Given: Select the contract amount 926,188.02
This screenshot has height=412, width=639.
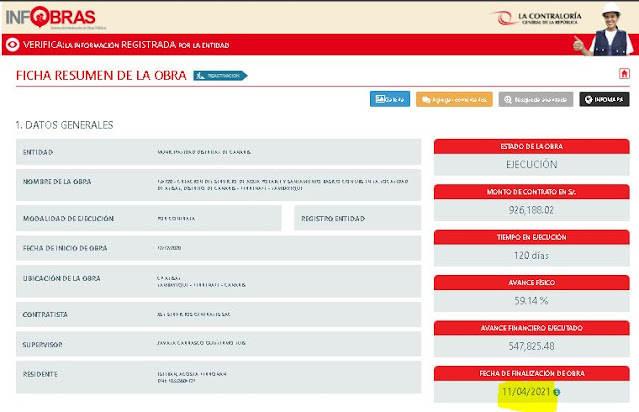Looking at the screenshot, I should pyautogui.click(x=531, y=210).
